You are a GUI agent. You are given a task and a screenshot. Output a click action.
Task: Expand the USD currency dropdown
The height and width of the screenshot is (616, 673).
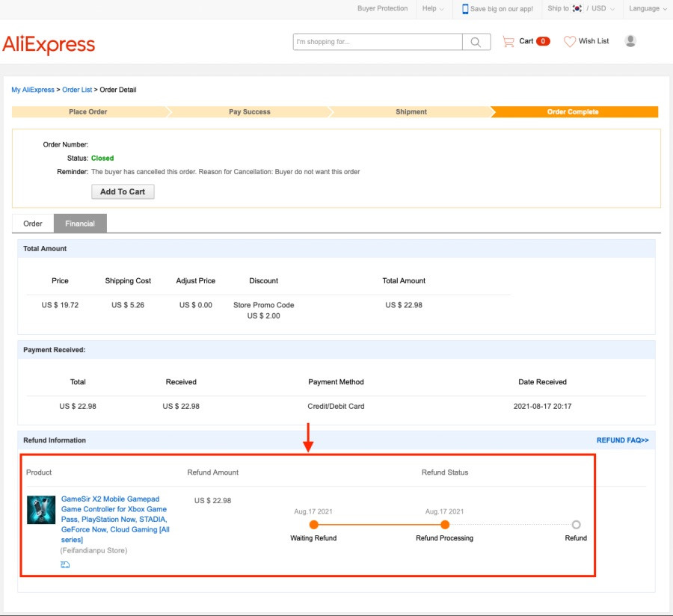[x=603, y=8]
